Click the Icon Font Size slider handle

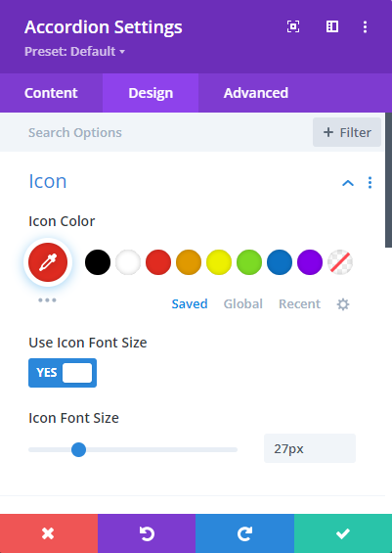click(78, 449)
